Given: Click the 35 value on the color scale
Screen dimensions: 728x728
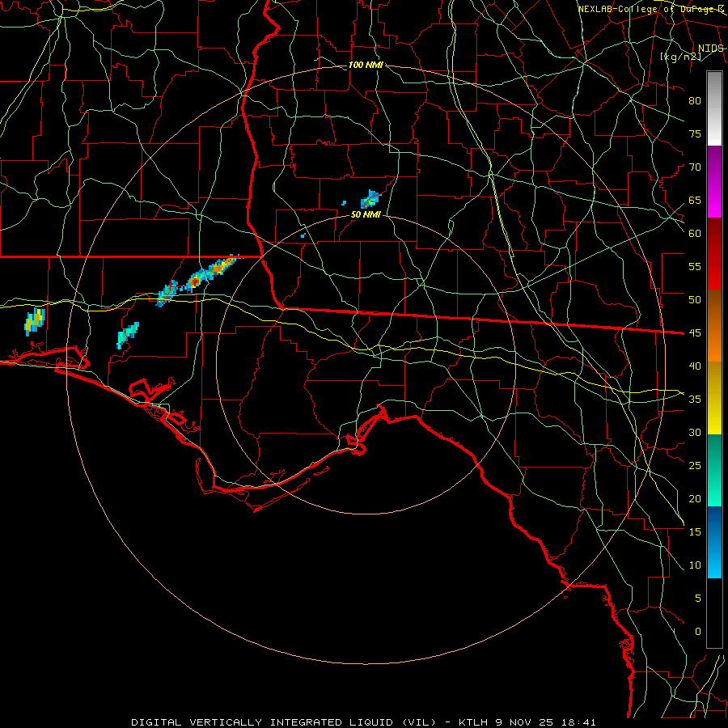Looking at the screenshot, I should [695, 400].
